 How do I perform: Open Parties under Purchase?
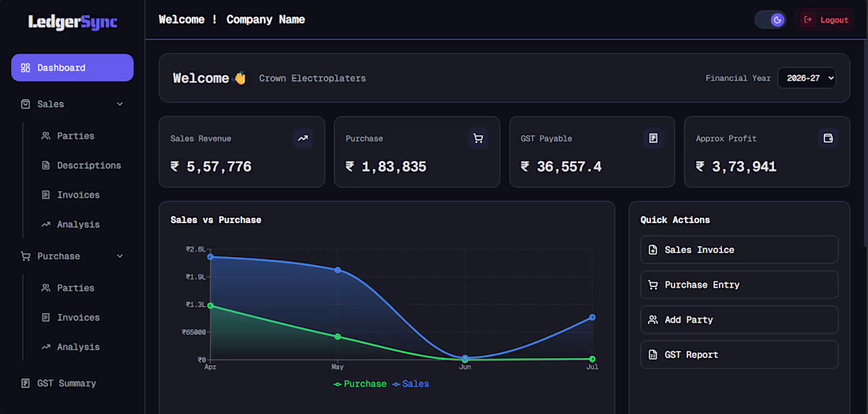[76, 288]
